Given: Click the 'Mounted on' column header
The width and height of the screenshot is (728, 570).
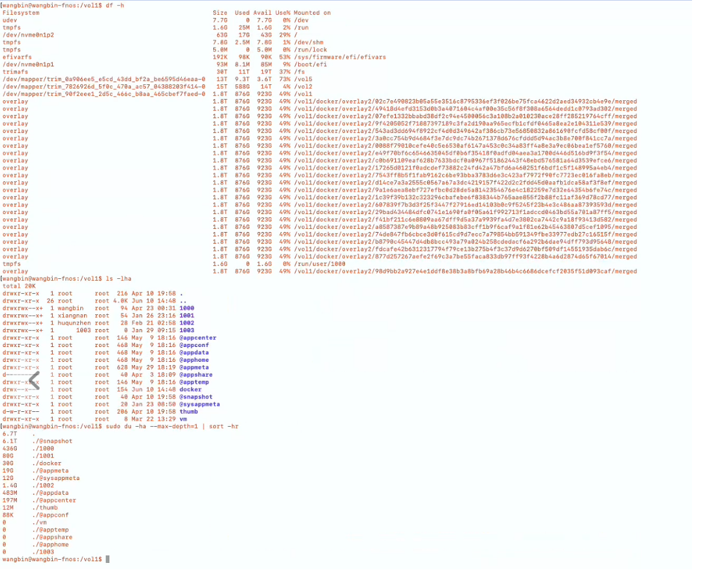Looking at the screenshot, I should [312, 13].
